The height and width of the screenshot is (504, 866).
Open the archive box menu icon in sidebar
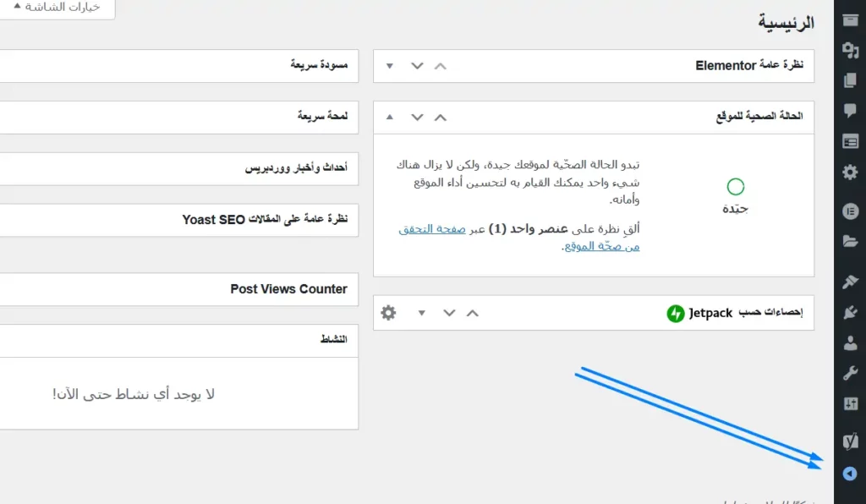pyautogui.click(x=850, y=20)
